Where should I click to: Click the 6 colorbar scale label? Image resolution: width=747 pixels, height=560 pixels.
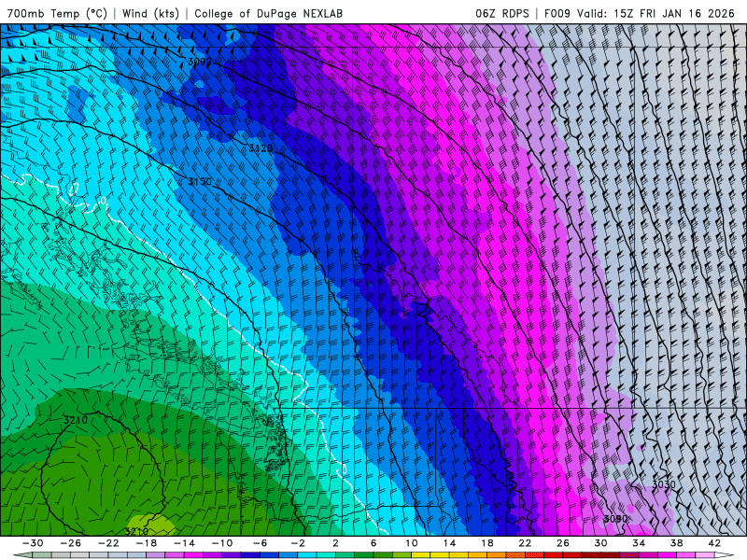(x=373, y=543)
